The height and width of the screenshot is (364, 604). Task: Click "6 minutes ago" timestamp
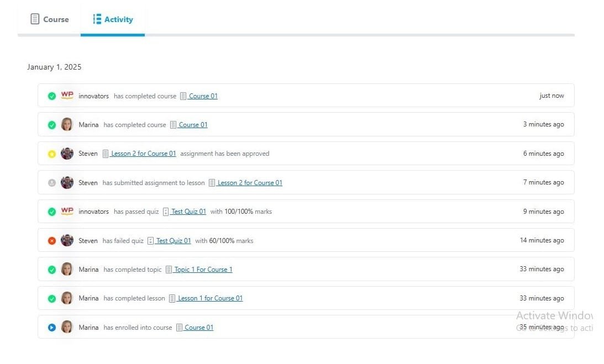coord(544,154)
